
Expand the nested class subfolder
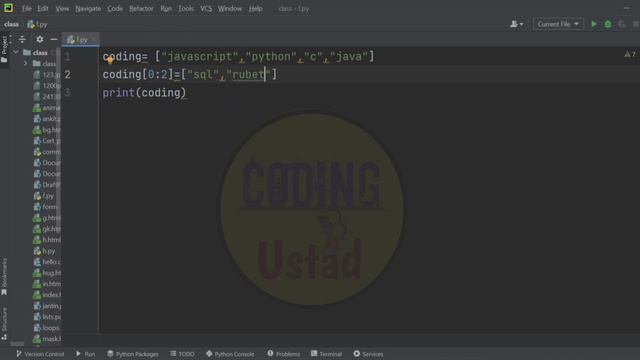[26, 64]
